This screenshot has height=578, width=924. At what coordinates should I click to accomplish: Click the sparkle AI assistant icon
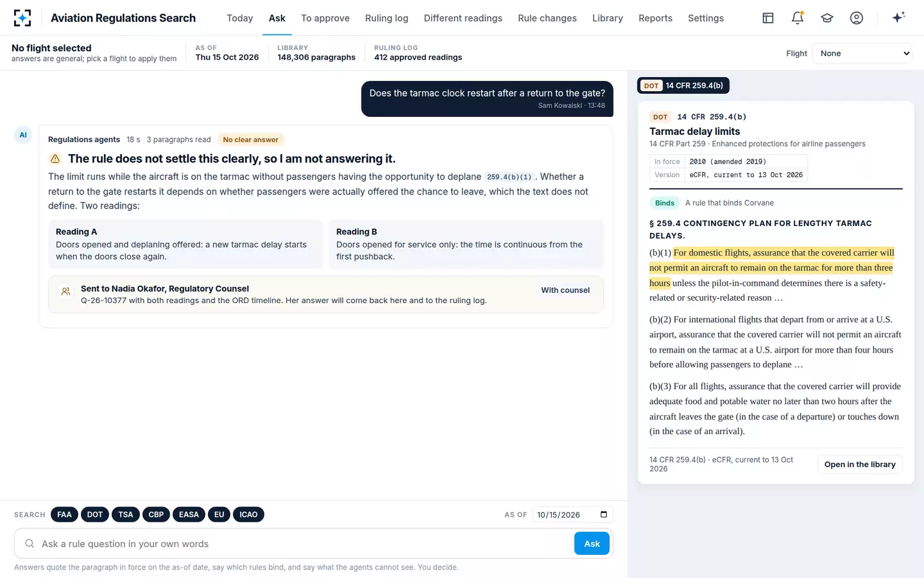(x=898, y=17)
